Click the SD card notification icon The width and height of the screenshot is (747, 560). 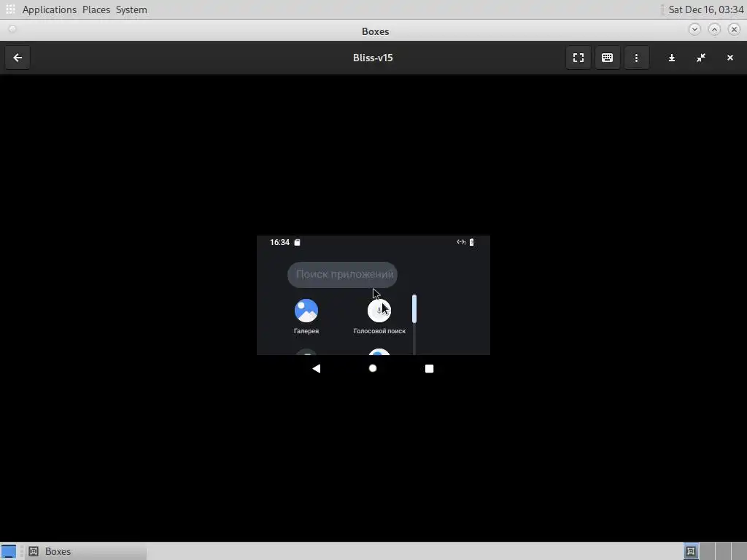click(298, 242)
